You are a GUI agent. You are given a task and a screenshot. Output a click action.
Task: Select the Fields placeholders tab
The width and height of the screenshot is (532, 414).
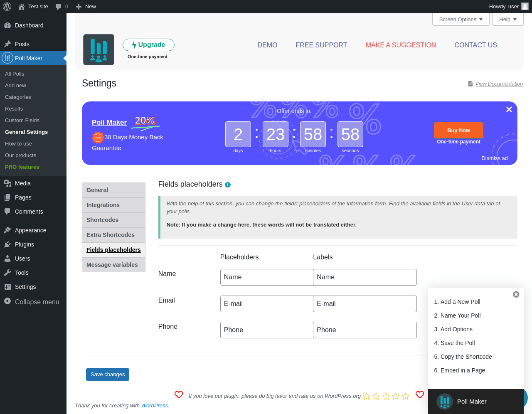(x=113, y=250)
